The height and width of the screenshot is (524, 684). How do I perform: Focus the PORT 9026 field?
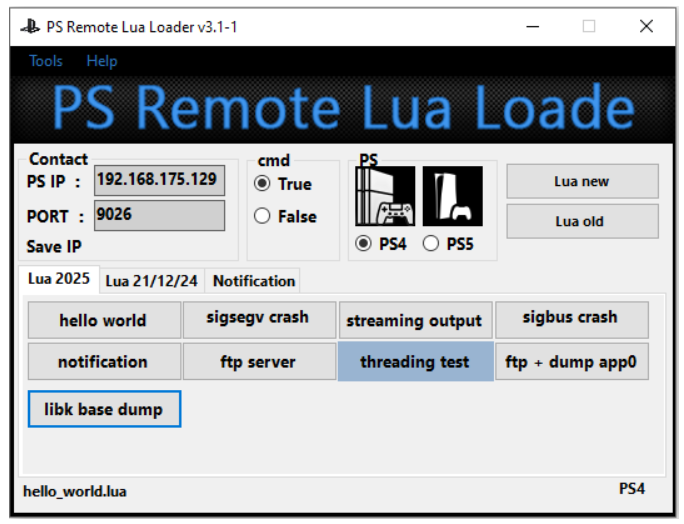click(x=160, y=215)
